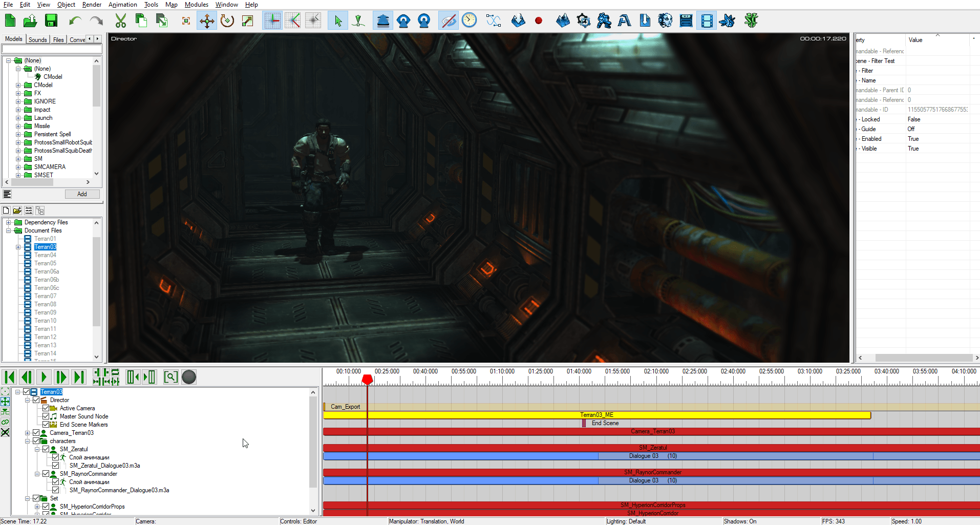Toggle the hide/show visibility toolbar icon
Screen dimensions: 980x525
(449, 20)
